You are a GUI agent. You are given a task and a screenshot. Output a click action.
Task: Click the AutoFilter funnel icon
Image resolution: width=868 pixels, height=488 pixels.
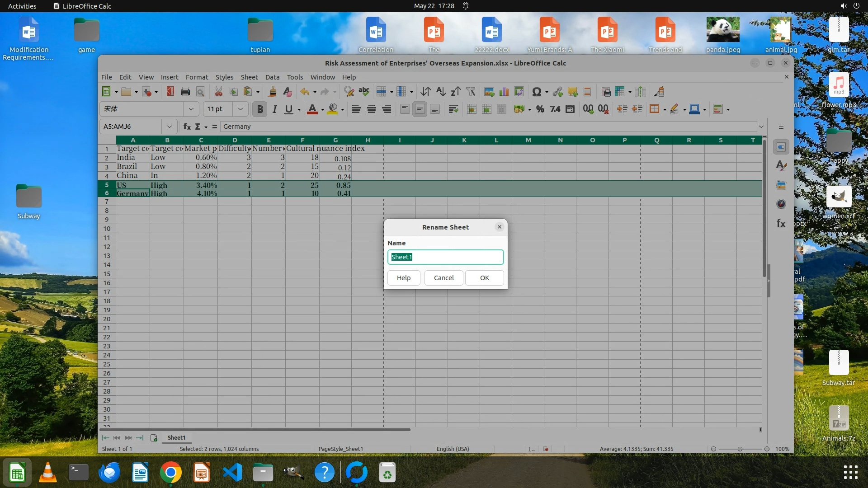tap(471, 92)
